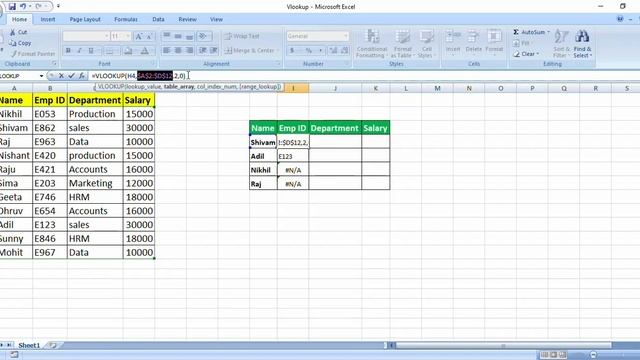Click the Redo arrow icon
The width and height of the screenshot is (640, 360).
click(38, 7)
